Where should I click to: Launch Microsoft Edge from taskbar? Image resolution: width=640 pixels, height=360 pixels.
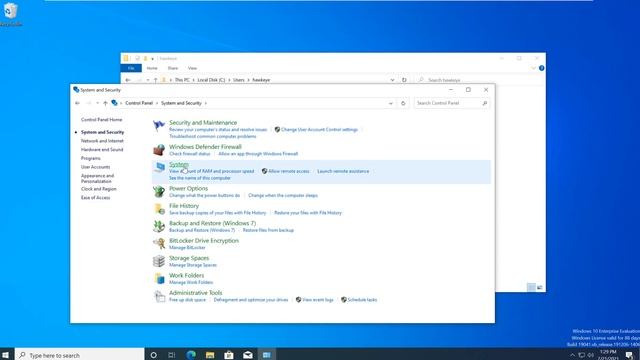pos(191,355)
